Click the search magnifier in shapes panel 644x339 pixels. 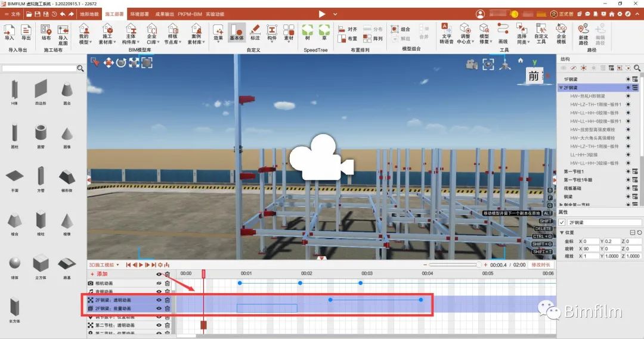point(80,68)
